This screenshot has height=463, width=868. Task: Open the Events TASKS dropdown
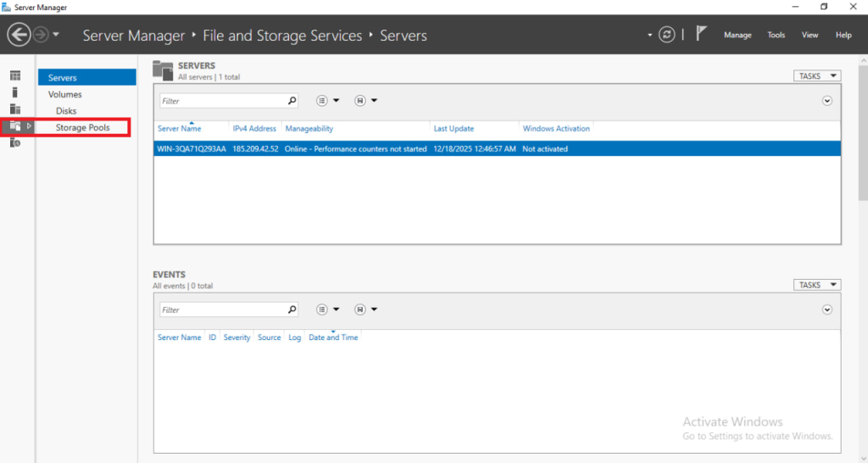[x=816, y=285]
